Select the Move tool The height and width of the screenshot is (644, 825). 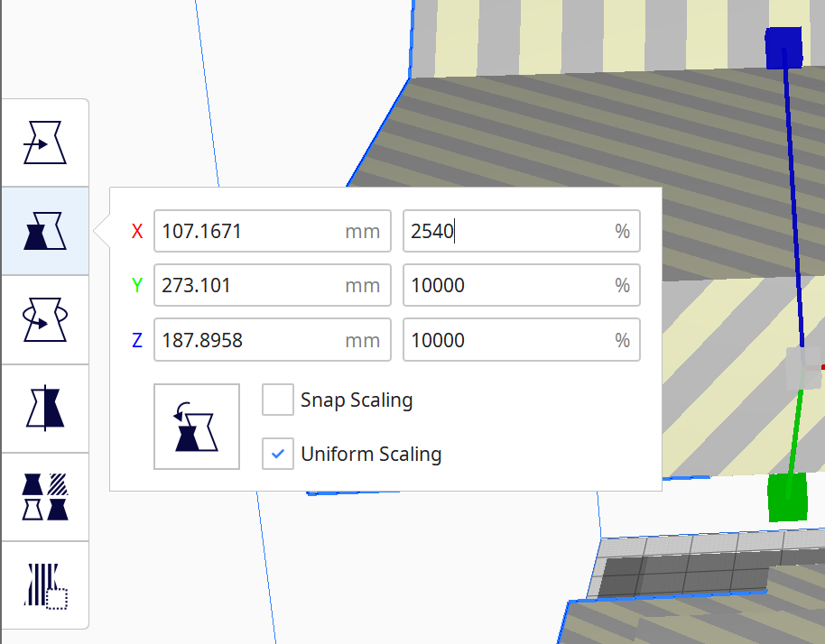45,143
